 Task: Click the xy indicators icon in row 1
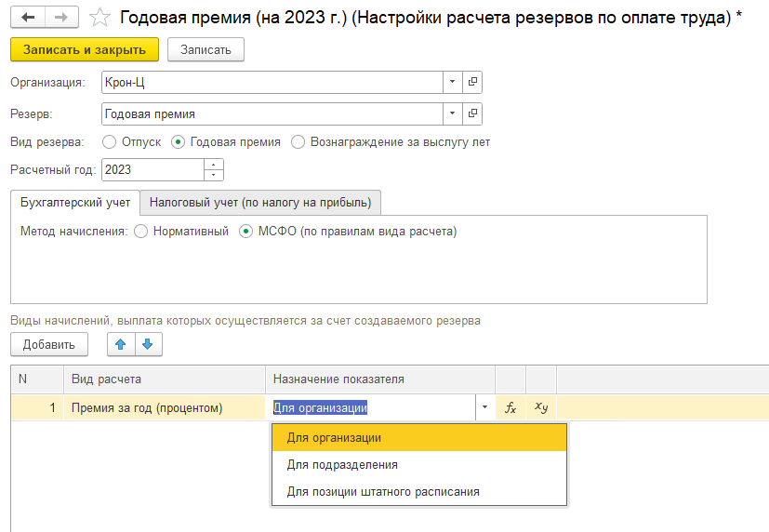coord(541,407)
